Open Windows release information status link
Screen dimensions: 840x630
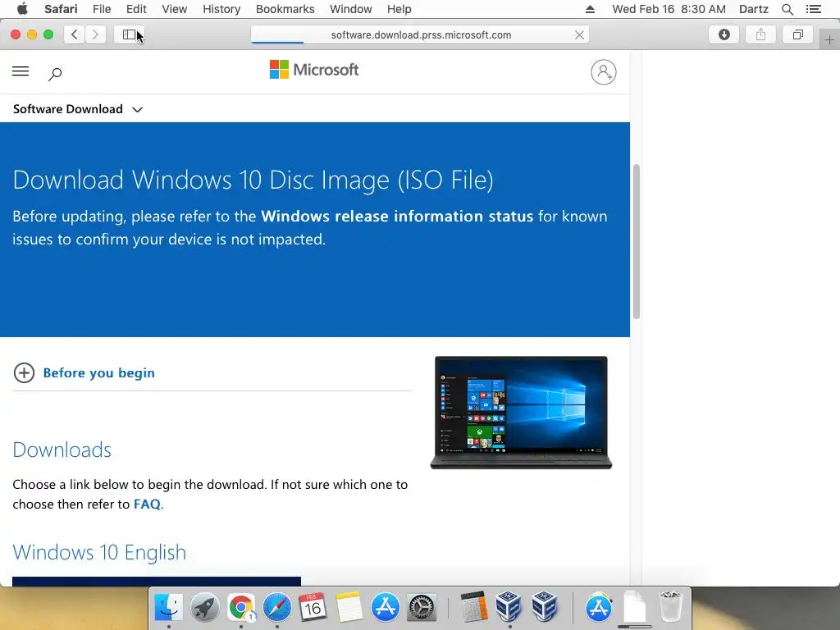[397, 217]
